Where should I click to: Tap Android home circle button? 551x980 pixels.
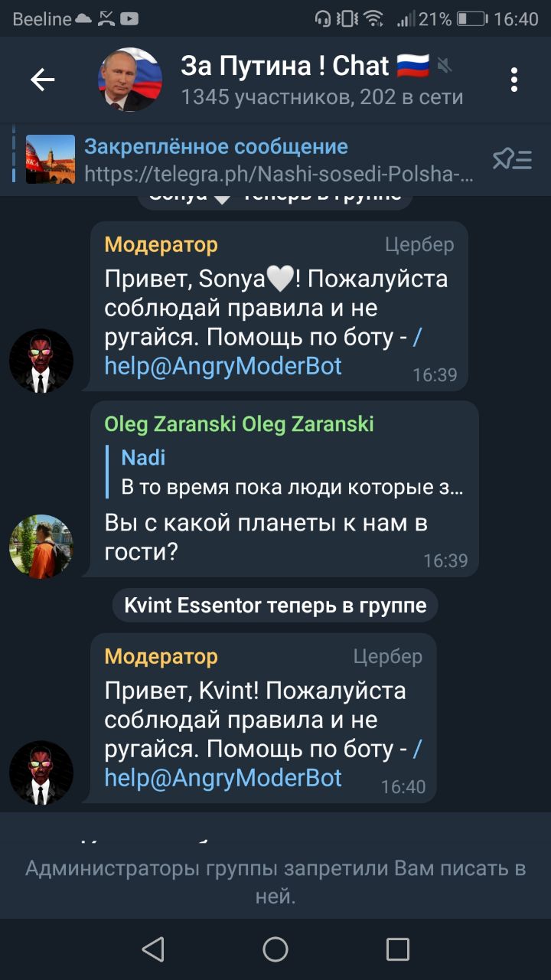click(275, 949)
